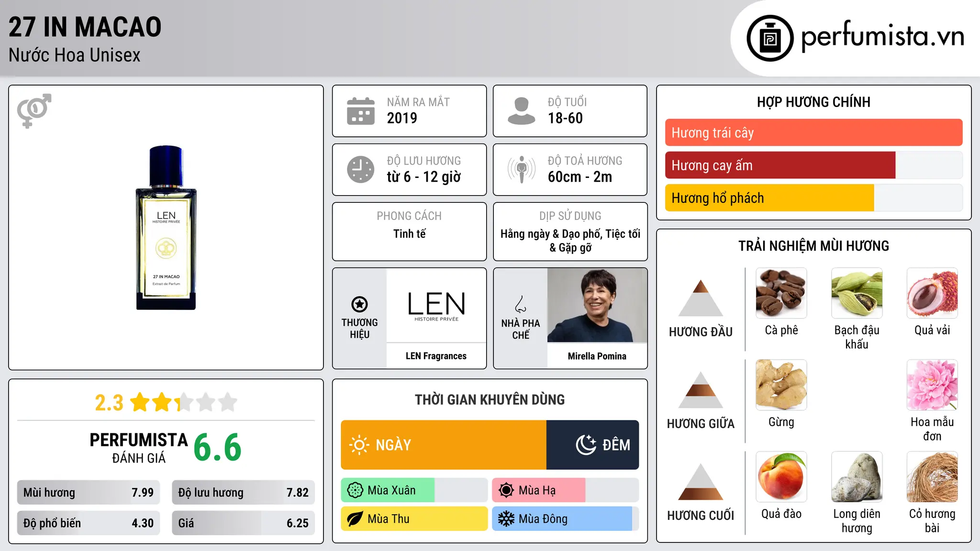The width and height of the screenshot is (980, 551).
Task: Click the Mùa Đông season bar
Action: tap(565, 519)
